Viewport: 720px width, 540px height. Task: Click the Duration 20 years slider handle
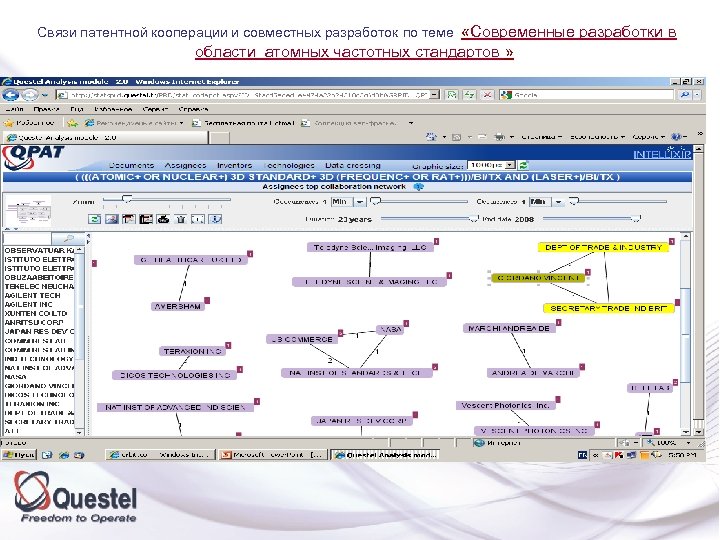click(x=473, y=219)
